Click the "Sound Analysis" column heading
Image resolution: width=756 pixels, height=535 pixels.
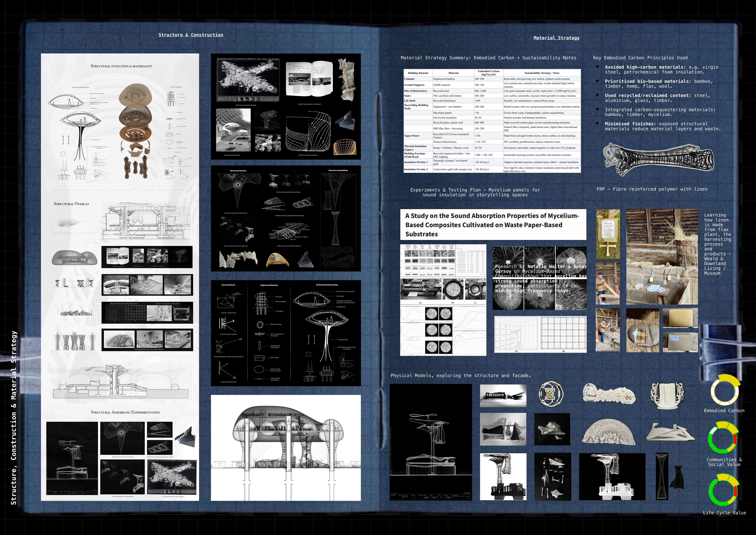[228, 285]
